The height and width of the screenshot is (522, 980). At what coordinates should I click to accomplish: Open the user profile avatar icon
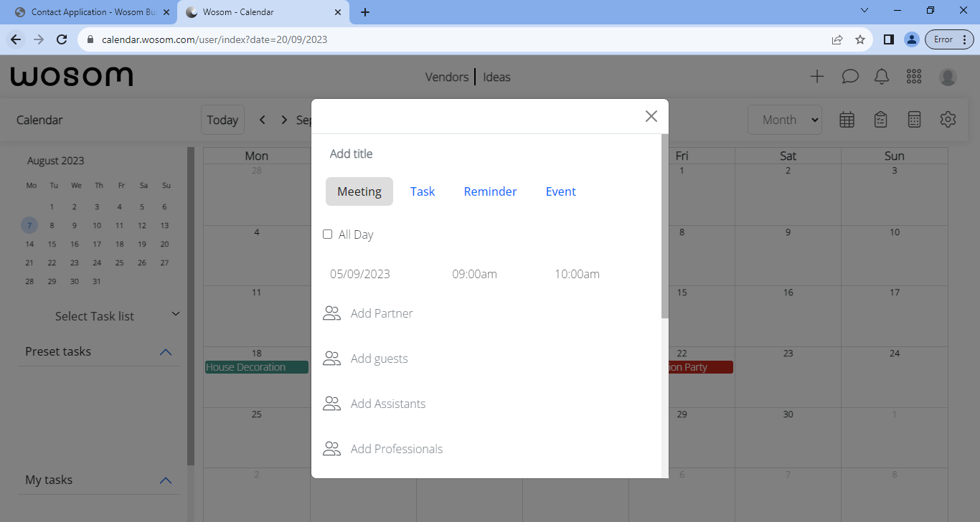pos(948,76)
